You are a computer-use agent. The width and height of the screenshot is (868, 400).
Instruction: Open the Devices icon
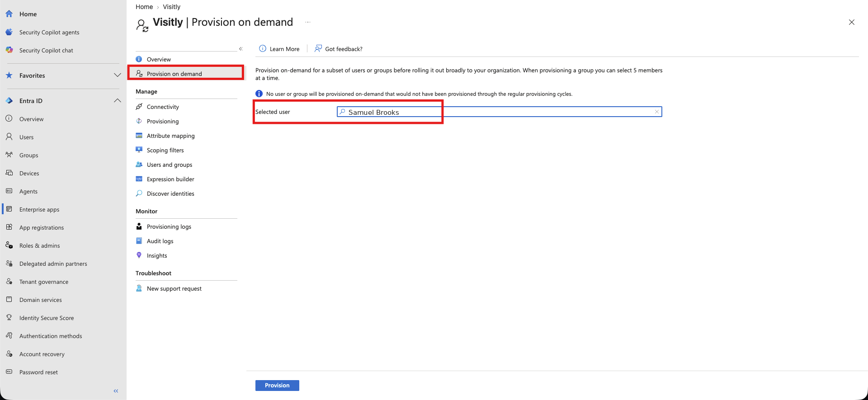click(x=9, y=173)
